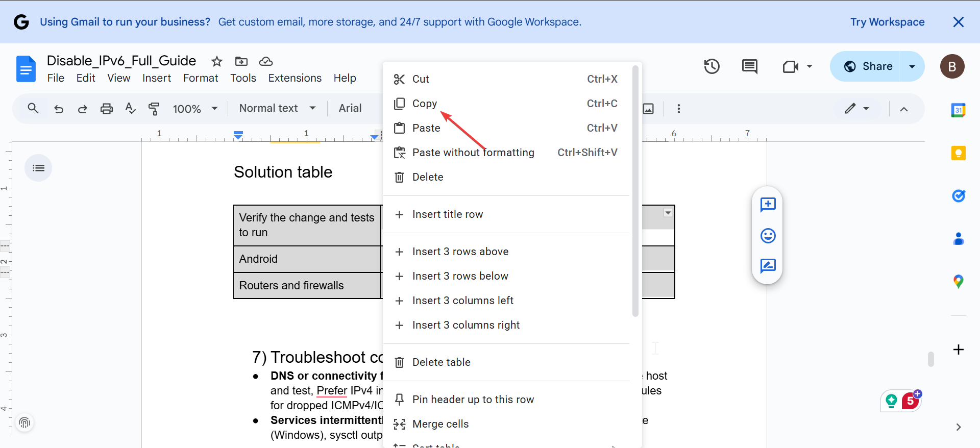Screen dimensions: 980x448
Task: Choose Pin header up to this row
Action: [x=506, y=400]
